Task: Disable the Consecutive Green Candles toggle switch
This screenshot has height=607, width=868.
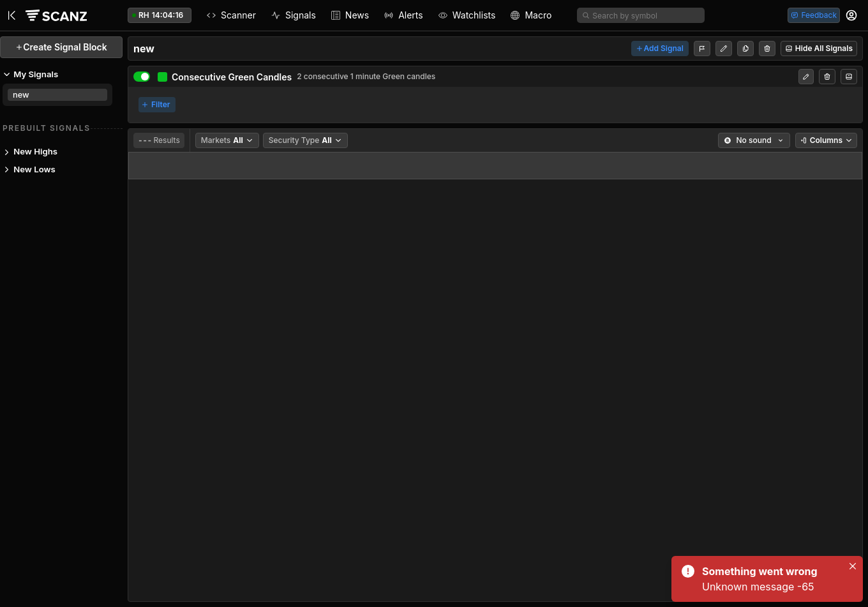Action: coord(142,77)
